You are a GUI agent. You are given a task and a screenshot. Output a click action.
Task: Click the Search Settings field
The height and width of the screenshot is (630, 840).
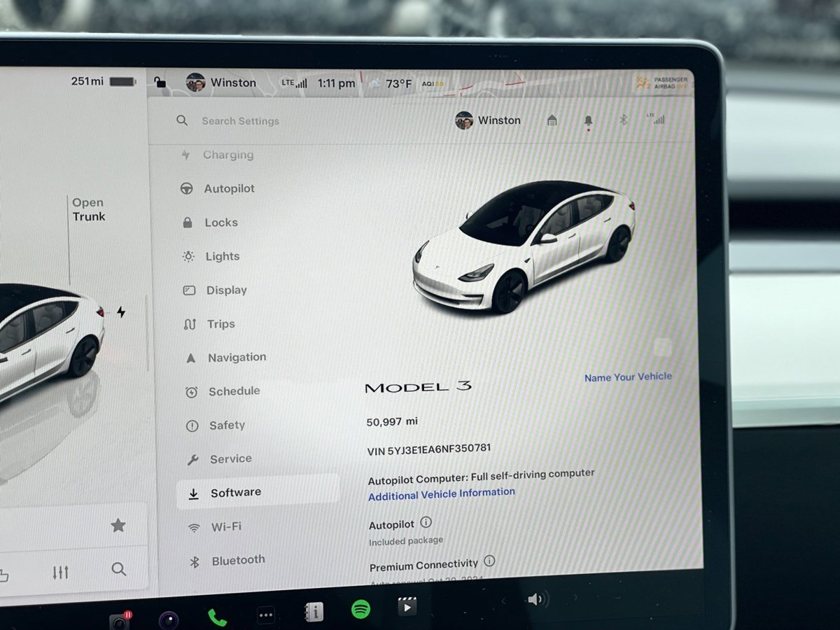pyautogui.click(x=240, y=121)
